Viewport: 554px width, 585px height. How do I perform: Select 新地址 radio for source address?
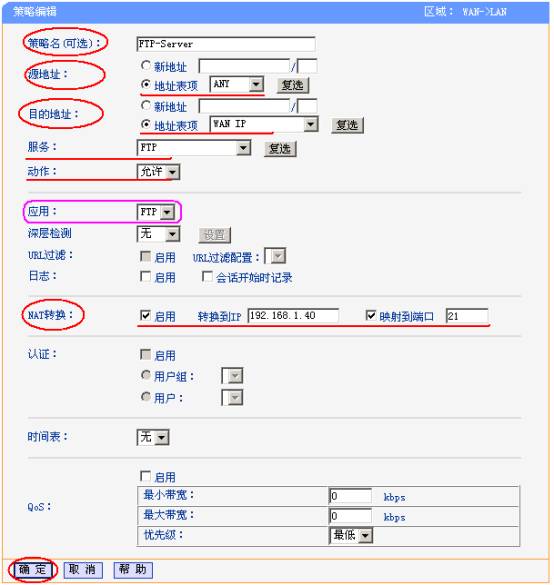146,66
